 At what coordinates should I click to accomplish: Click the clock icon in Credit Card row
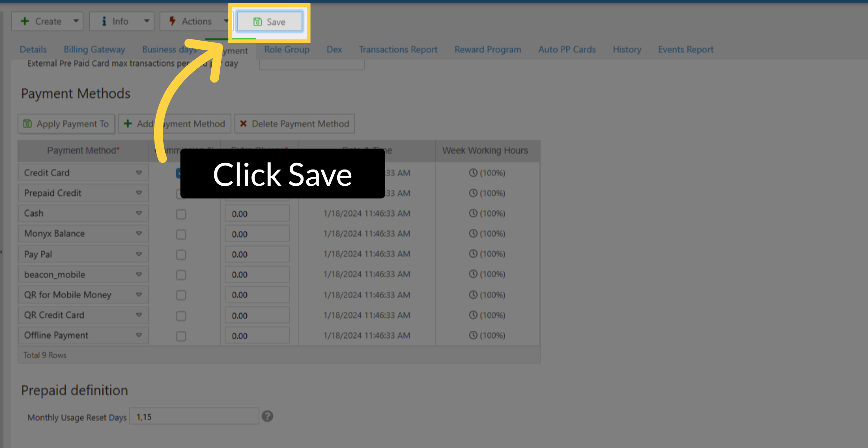click(x=473, y=173)
